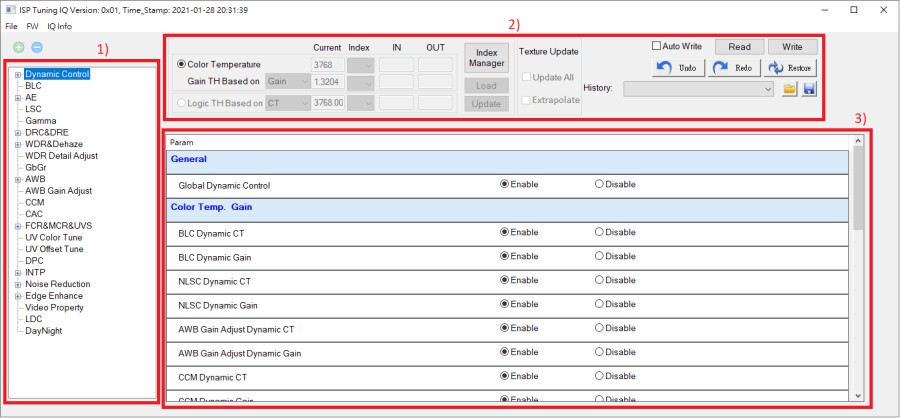The image size is (900, 418).
Task: Expand the AWB tree node
Action: (x=18, y=179)
